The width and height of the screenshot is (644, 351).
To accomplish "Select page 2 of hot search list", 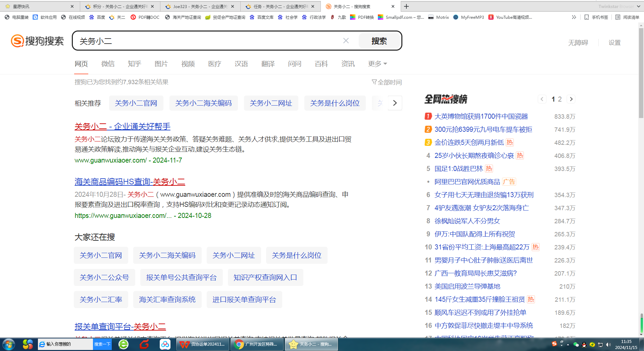I will 560,99.
